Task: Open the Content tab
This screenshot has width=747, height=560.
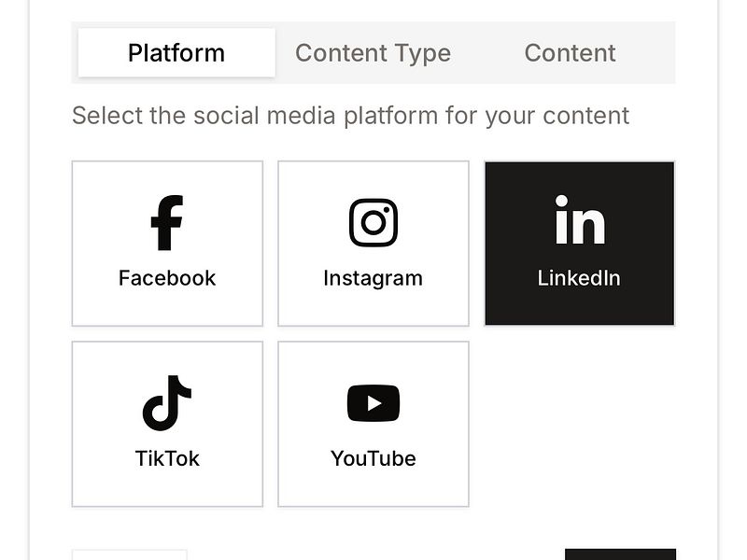Action: (x=570, y=53)
